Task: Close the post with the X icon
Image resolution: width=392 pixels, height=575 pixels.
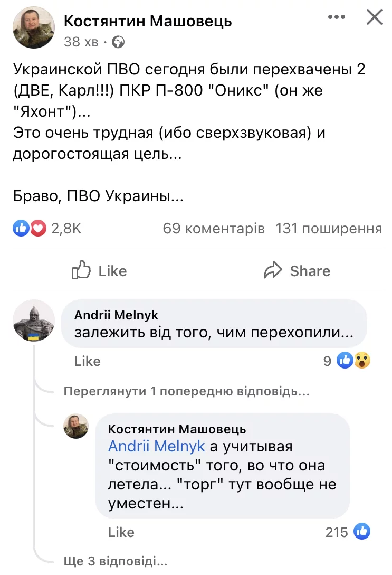Action: pyautogui.click(x=374, y=17)
